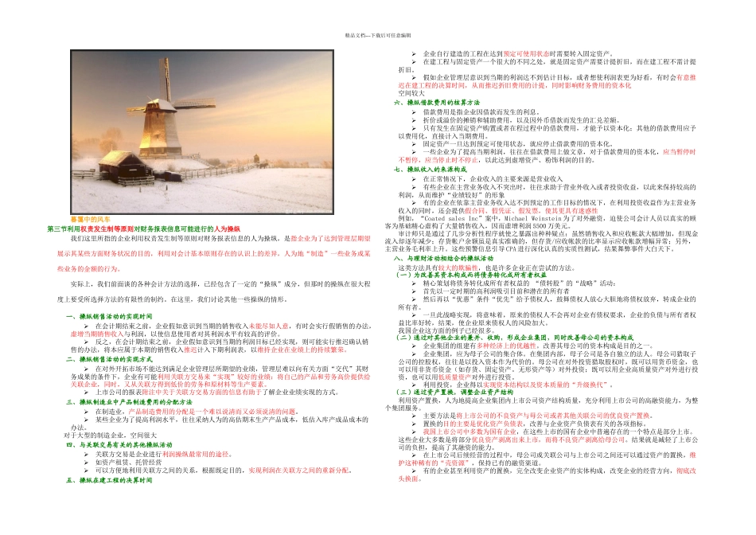Click heading '四、与关联交易有关的其他操纵活动'
This screenshot has height=535, width=756.
click(119, 445)
